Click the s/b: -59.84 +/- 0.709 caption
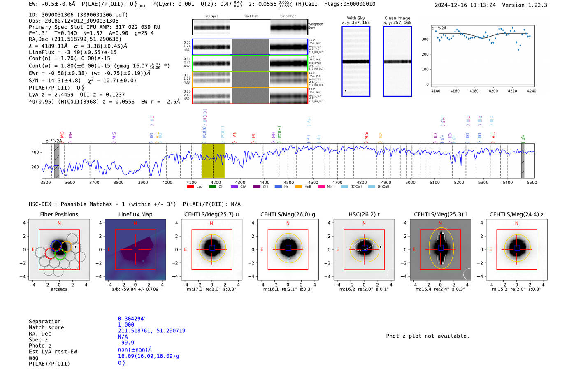This screenshot has height=392, width=576. tap(135, 289)
